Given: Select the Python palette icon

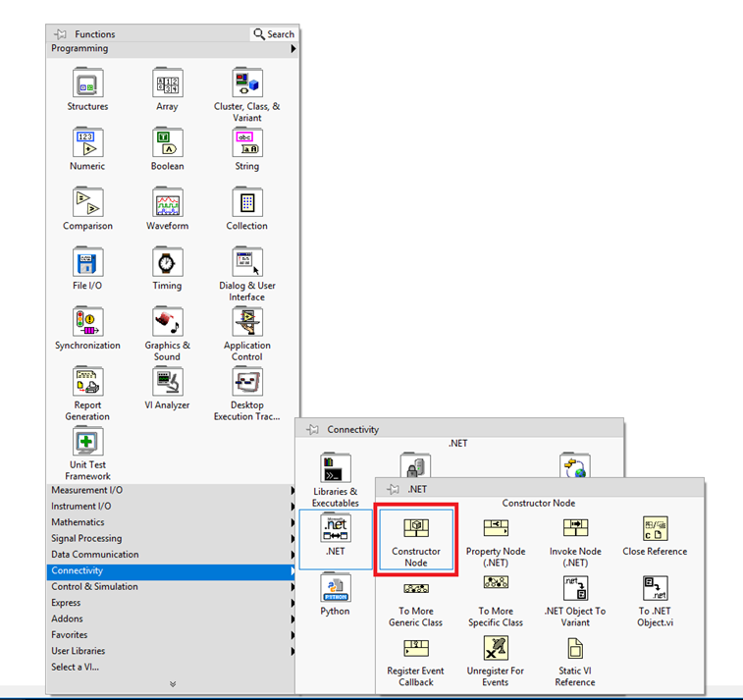Looking at the screenshot, I should click(335, 589).
